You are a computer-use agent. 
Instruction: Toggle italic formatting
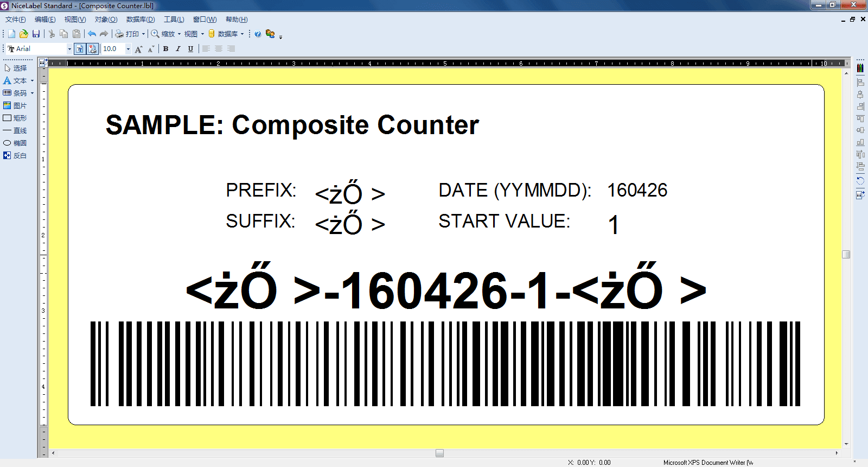pyautogui.click(x=178, y=49)
